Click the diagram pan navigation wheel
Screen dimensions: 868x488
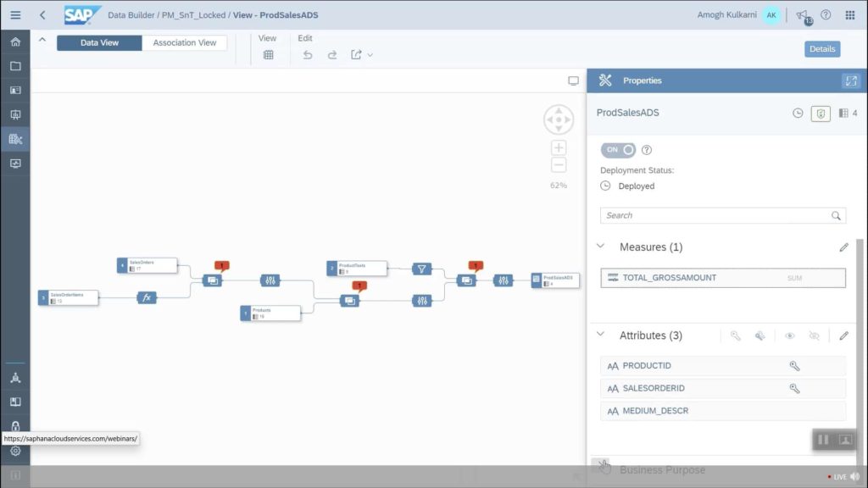coord(559,119)
